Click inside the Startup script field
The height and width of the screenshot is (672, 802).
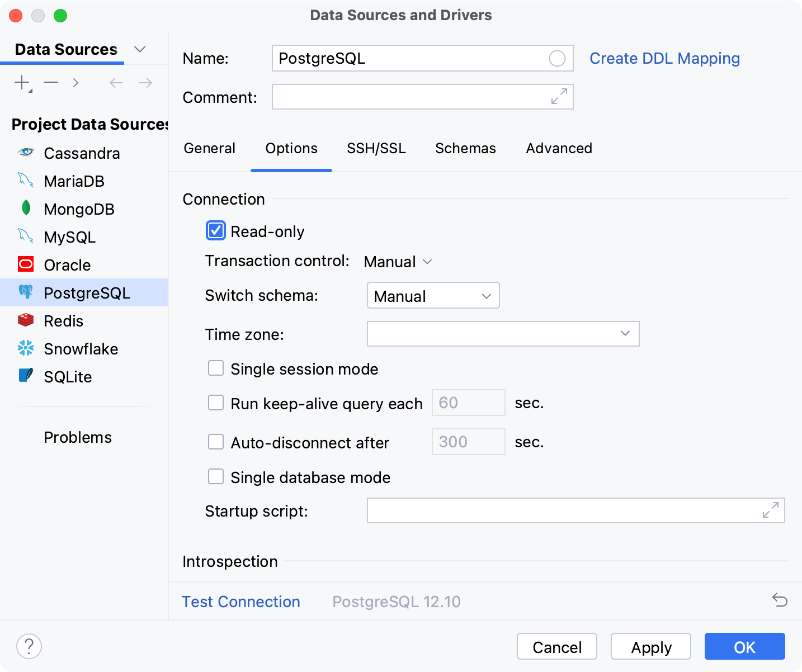coord(559,510)
